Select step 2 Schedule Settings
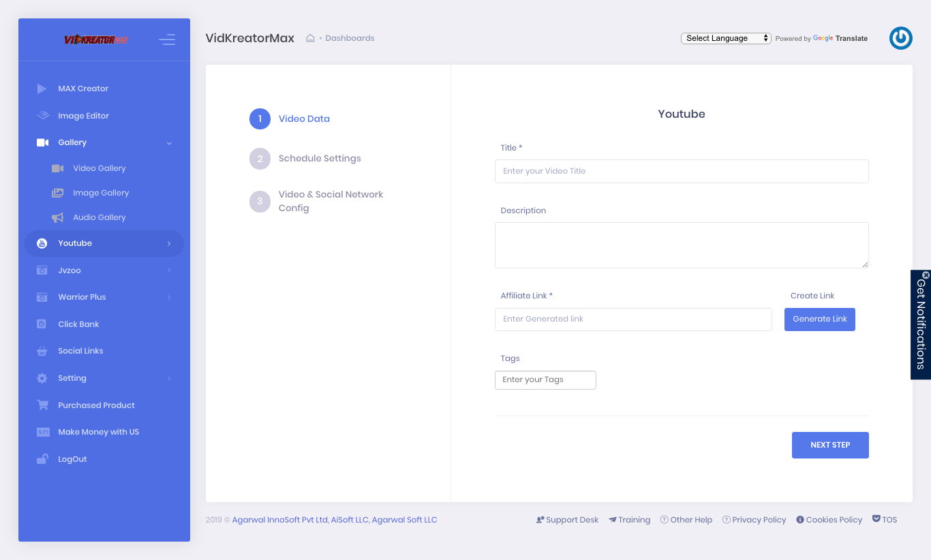Screen dimensions: 931x560 (x=305, y=158)
